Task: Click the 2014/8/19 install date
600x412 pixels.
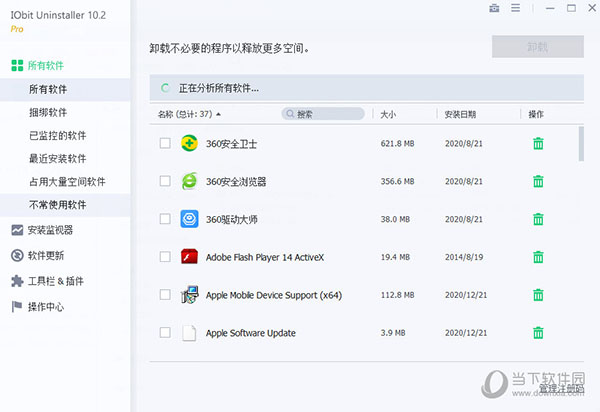Action: click(x=464, y=257)
